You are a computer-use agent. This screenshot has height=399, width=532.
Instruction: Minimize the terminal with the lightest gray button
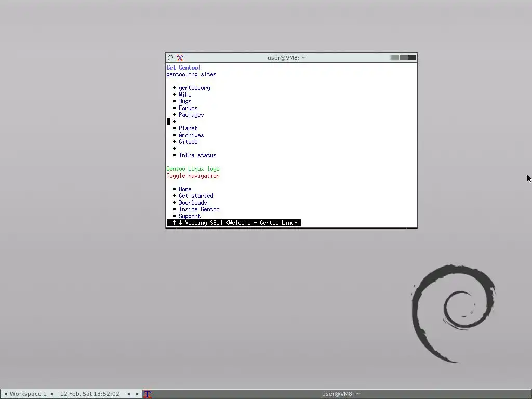pos(395,58)
